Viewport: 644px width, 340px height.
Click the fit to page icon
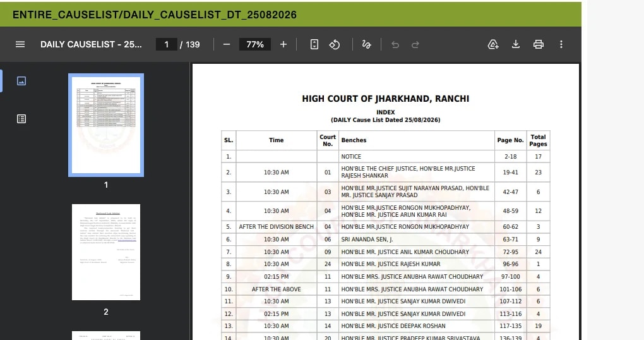coord(314,44)
